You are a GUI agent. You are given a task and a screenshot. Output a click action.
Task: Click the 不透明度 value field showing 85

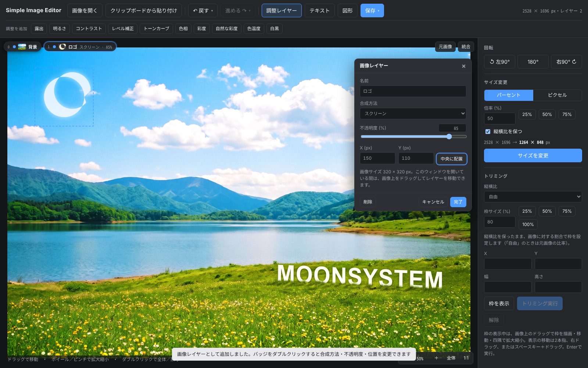click(452, 128)
